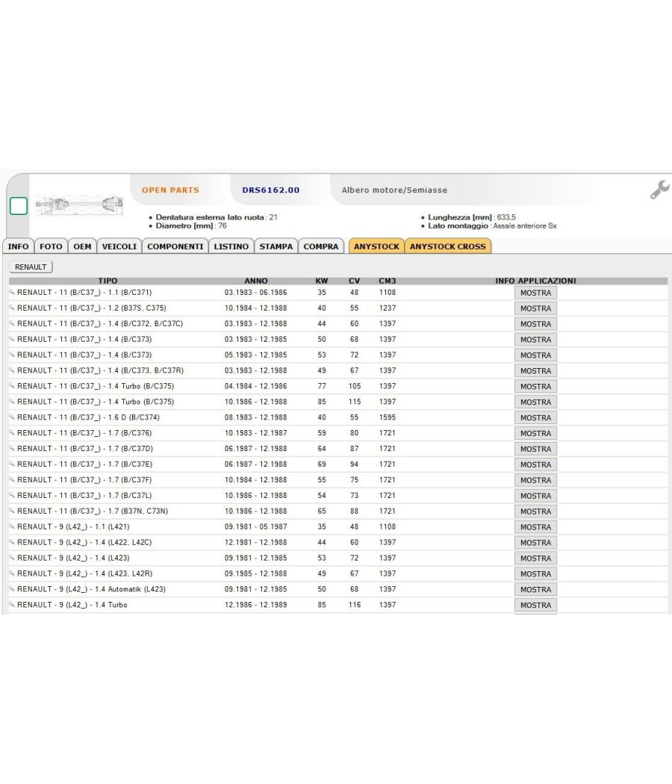Click the RENAULT brand filter button

pos(31,267)
